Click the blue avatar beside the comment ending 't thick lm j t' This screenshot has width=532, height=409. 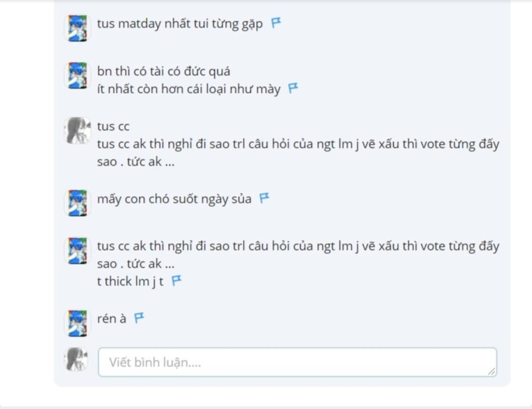click(x=77, y=251)
